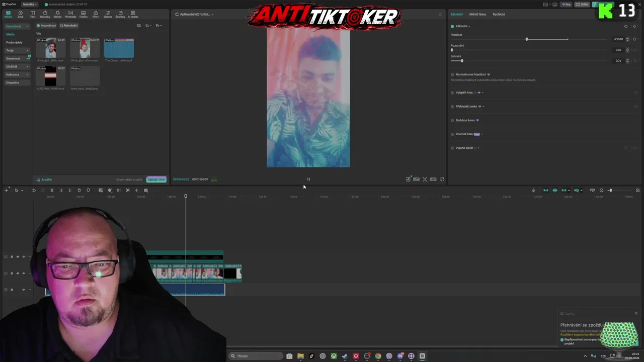
Task: Open Steam from the taskbar
Action: [x=345, y=356]
